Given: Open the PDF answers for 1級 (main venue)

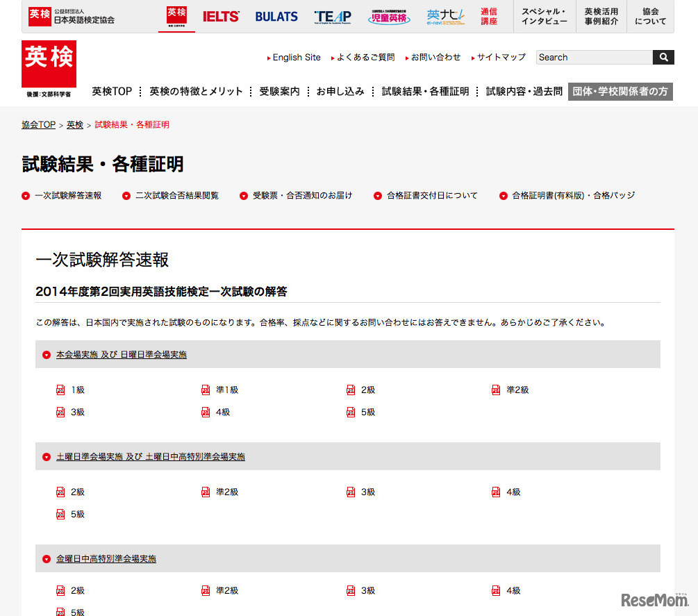Looking at the screenshot, I should pos(76,390).
